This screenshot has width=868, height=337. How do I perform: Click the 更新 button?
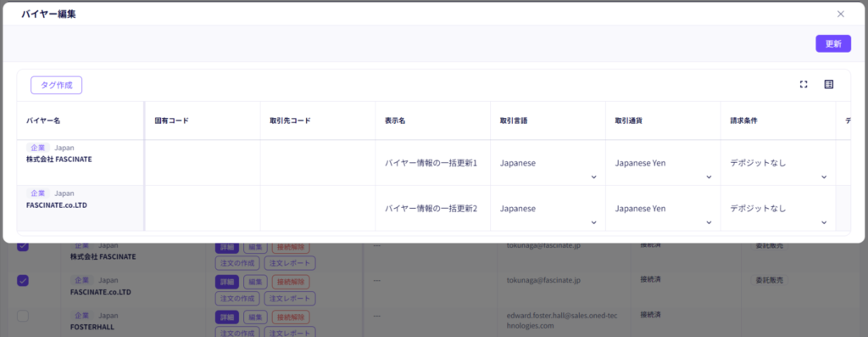coord(833,44)
